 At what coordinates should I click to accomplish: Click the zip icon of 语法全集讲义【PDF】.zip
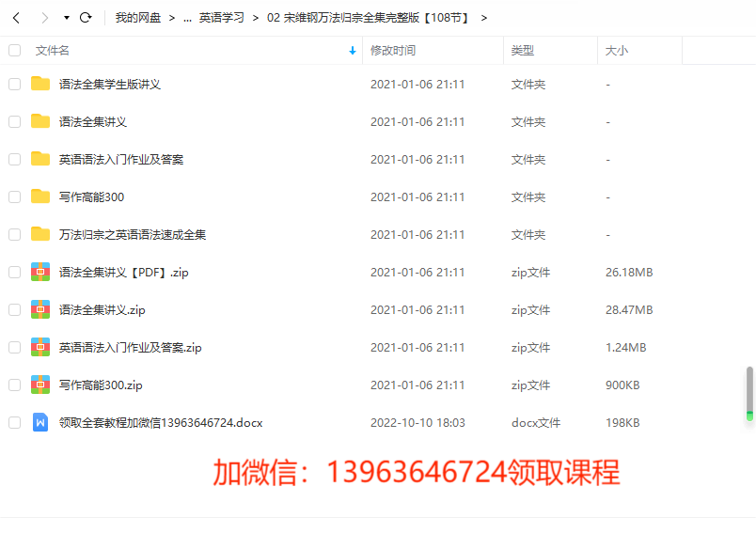pos(40,272)
